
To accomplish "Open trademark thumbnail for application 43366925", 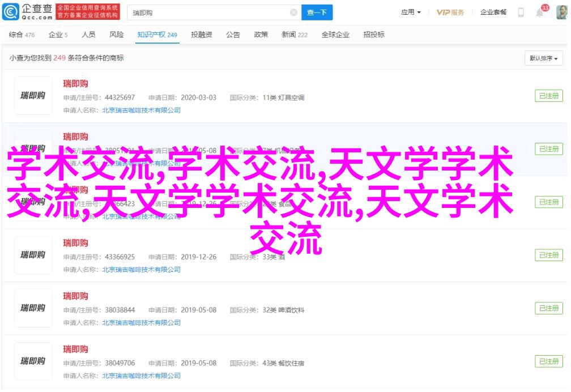I will [33, 255].
